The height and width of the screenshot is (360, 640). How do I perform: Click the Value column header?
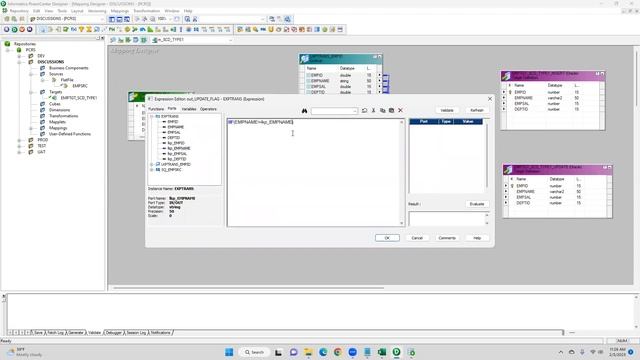pyautogui.click(x=468, y=122)
